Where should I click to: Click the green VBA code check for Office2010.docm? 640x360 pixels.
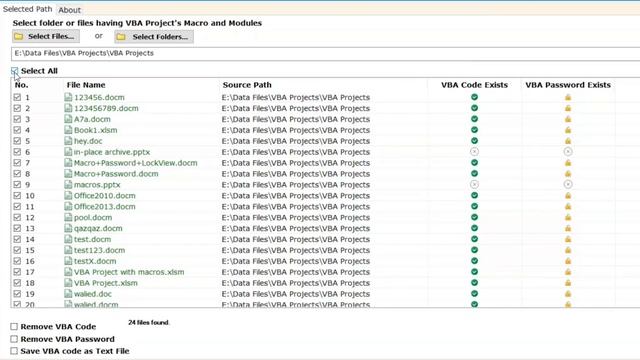474,196
